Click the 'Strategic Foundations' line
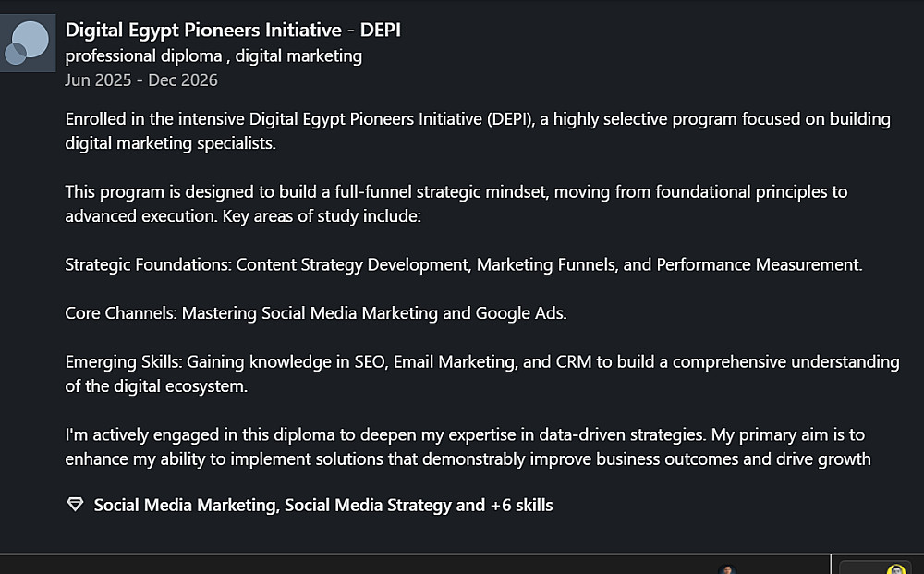Viewport: 924px width, 574px height. click(x=463, y=264)
